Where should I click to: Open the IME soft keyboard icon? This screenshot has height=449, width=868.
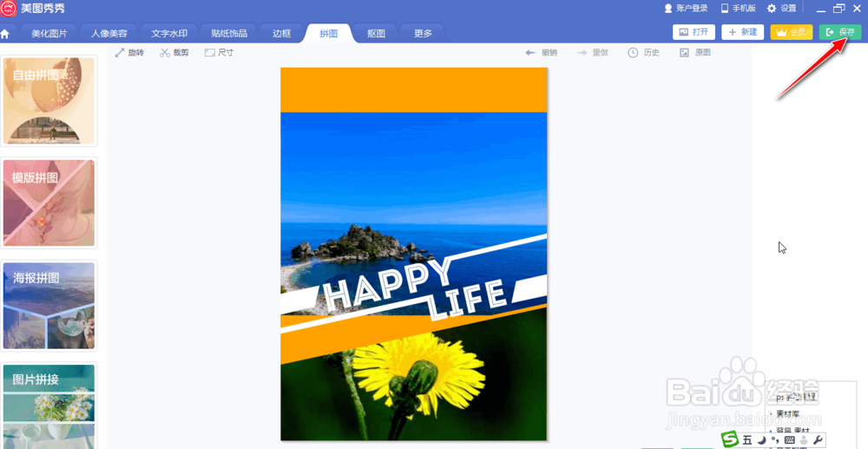(x=789, y=440)
